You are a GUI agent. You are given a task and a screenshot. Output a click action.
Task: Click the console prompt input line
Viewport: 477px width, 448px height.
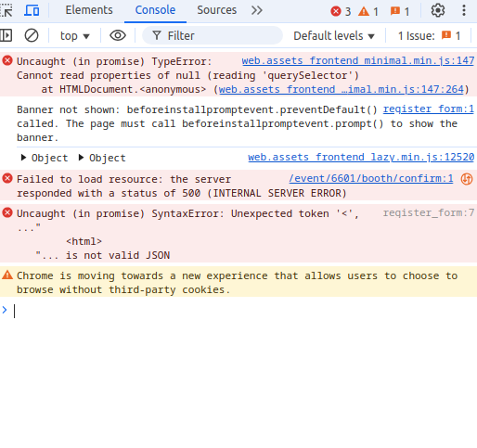(x=244, y=311)
